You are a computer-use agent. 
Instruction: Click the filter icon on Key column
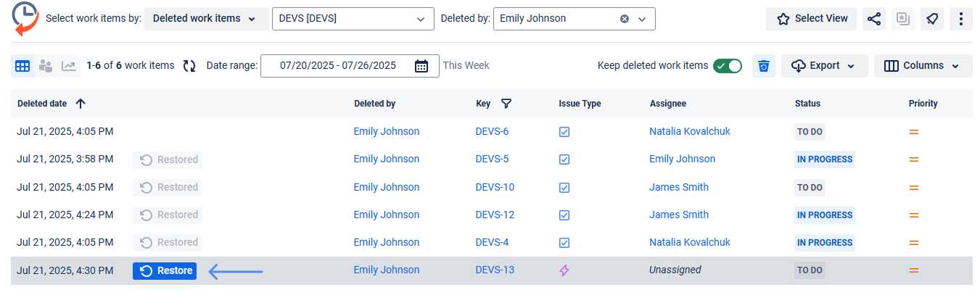tap(506, 104)
